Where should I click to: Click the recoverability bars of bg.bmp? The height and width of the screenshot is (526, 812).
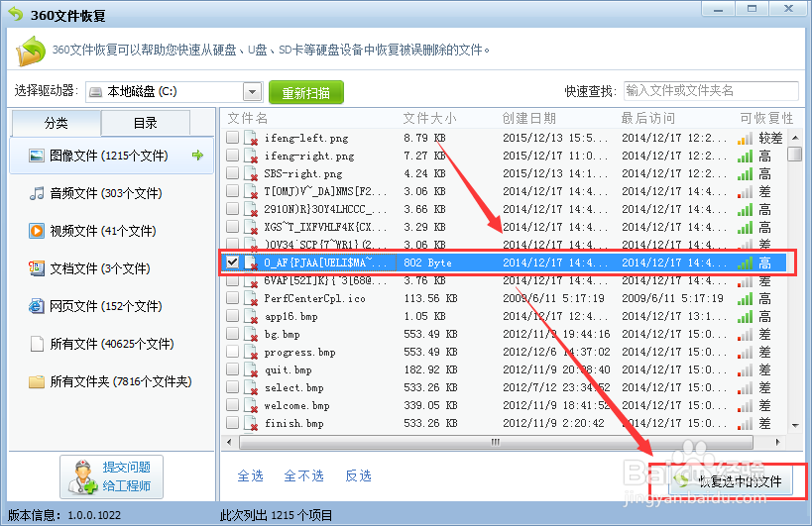click(746, 334)
